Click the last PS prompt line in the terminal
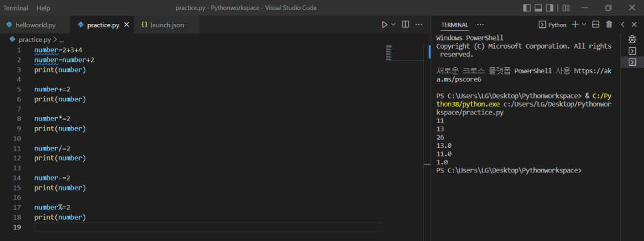This screenshot has height=241, width=644. 509,170
